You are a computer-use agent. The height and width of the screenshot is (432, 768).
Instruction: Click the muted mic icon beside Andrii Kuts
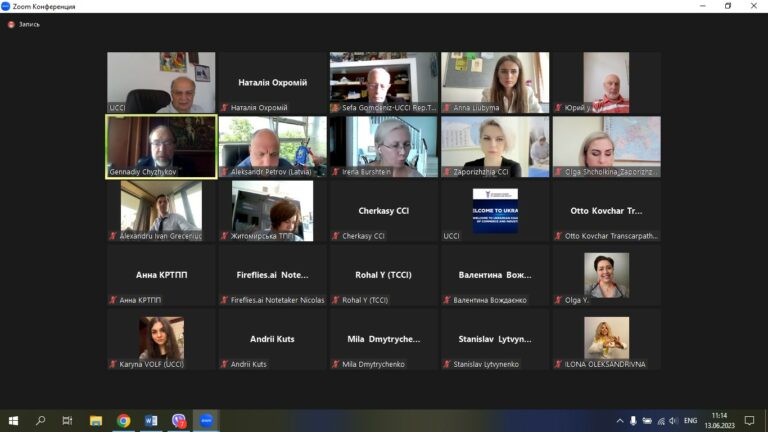click(x=225, y=364)
